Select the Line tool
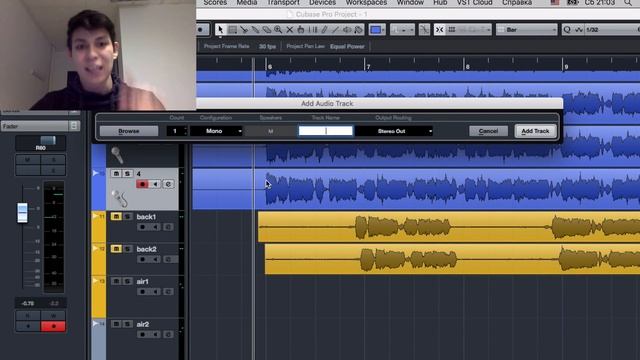The image size is (640, 360). 335,29
